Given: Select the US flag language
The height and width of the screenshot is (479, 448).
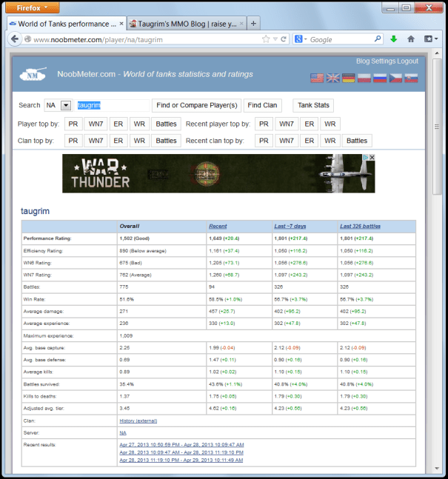Looking at the screenshot, I should pyautogui.click(x=317, y=78).
